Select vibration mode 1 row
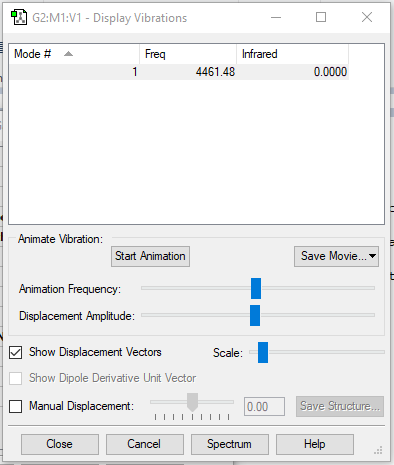Viewport: 394px width, 465px height. 179,72
